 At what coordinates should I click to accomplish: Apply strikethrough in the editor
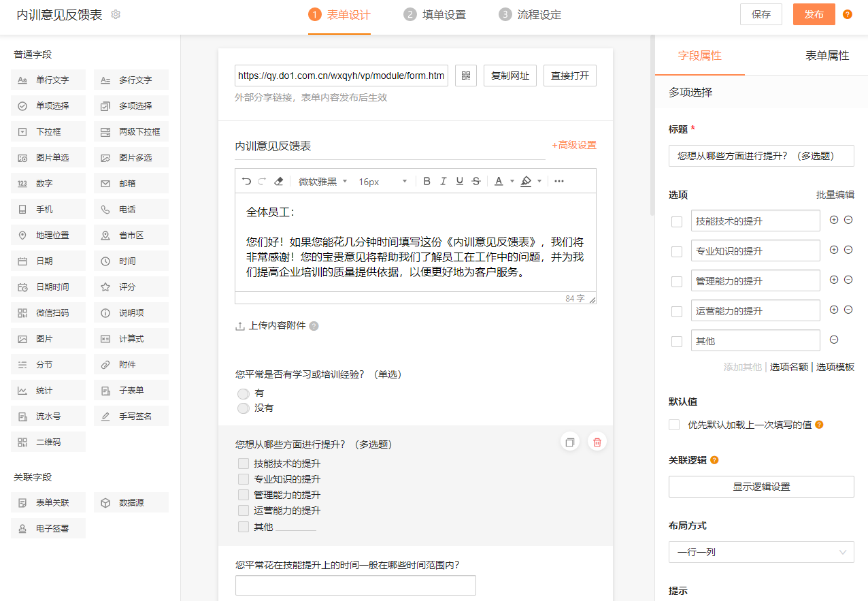tap(476, 181)
